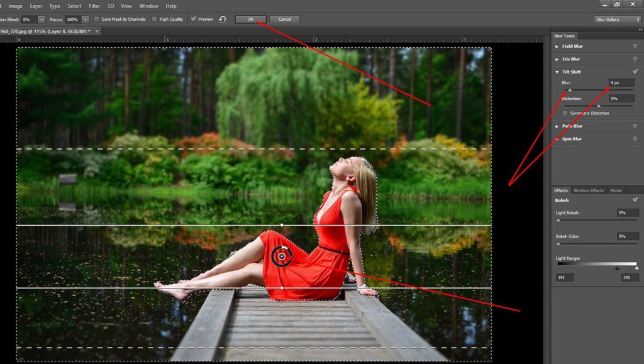Click OK to apply the blur
The image size is (644, 364).
250,19
